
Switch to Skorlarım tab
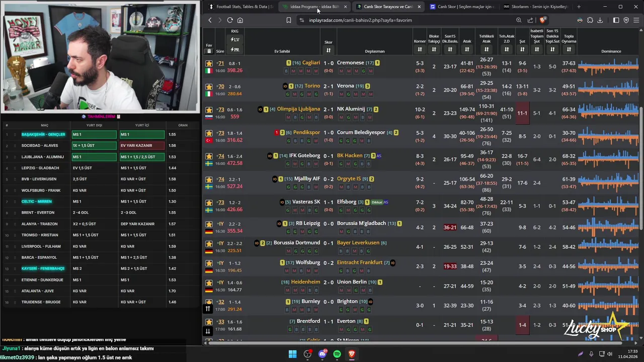pyautogui.click(x=535, y=7)
